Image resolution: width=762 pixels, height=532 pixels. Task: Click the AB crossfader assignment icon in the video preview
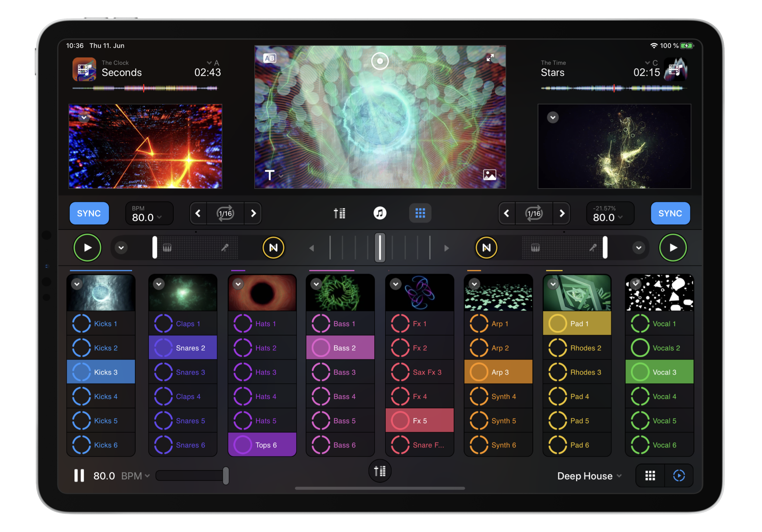pos(270,58)
